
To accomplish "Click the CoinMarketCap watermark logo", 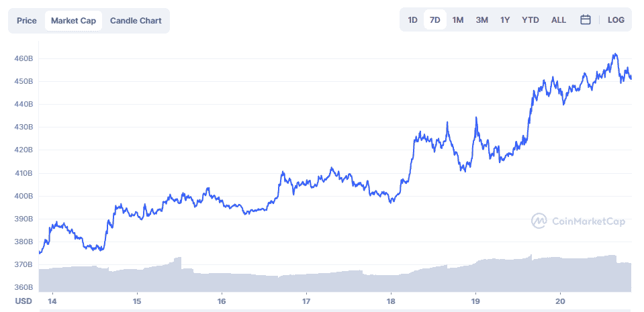I will coord(578,221).
